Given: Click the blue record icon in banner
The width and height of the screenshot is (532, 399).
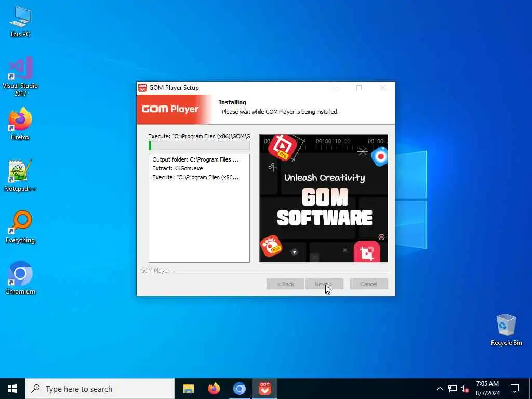Looking at the screenshot, I should [380, 156].
